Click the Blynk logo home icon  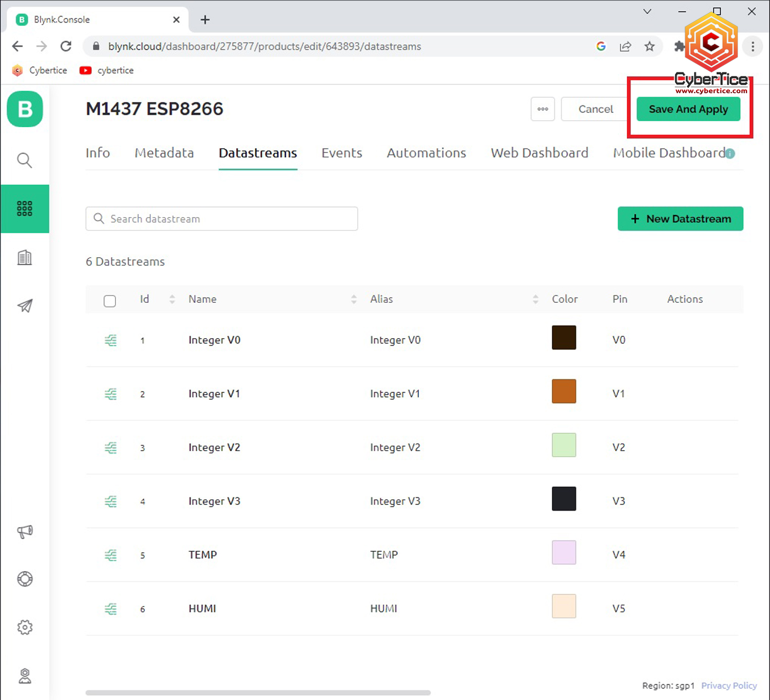click(x=25, y=109)
